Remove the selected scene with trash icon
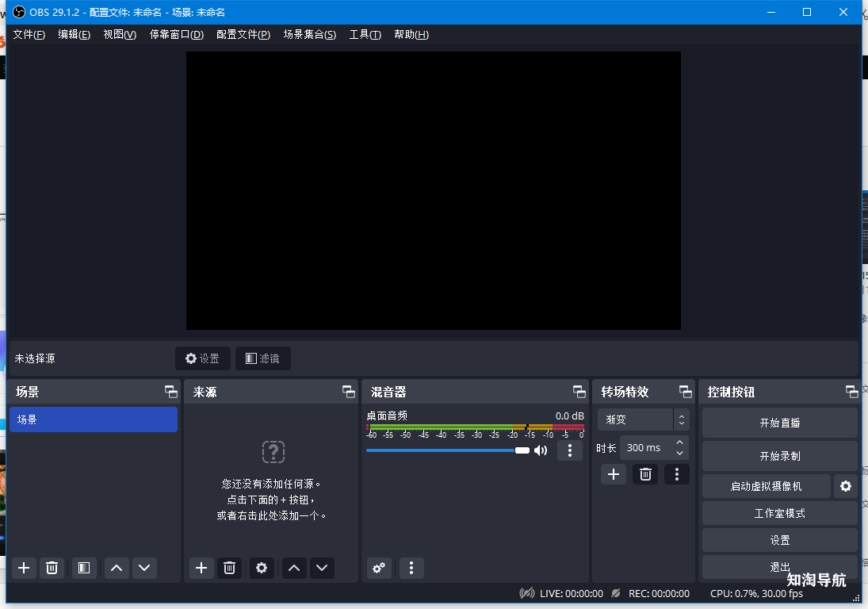The height and width of the screenshot is (609, 868). 52,568
